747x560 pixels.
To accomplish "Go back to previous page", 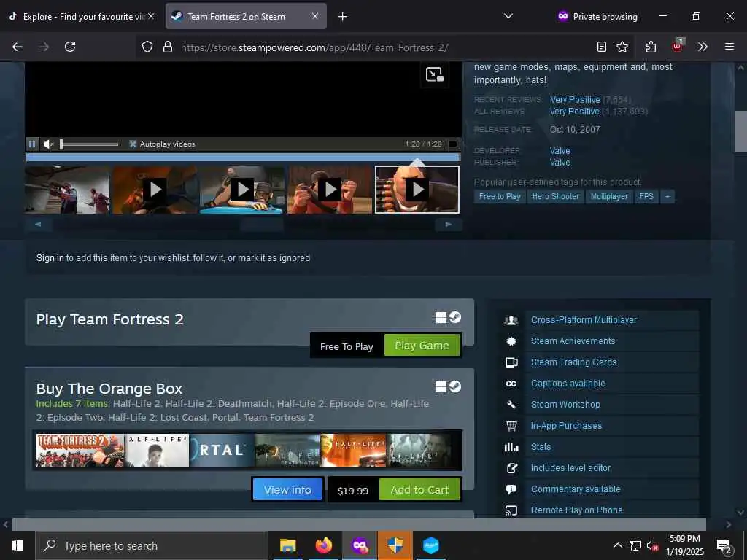I will click(x=18, y=47).
